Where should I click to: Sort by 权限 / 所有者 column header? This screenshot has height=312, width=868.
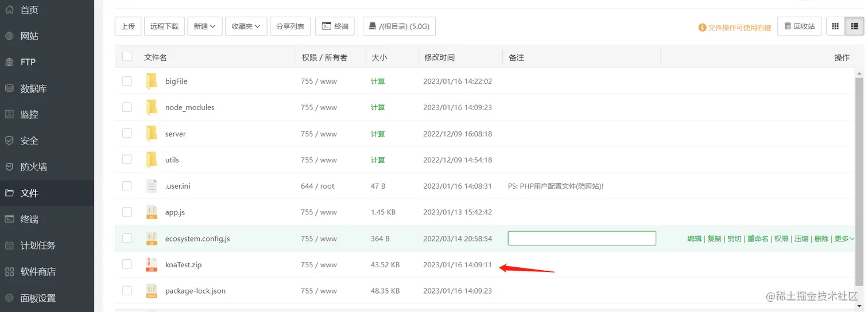click(x=324, y=57)
